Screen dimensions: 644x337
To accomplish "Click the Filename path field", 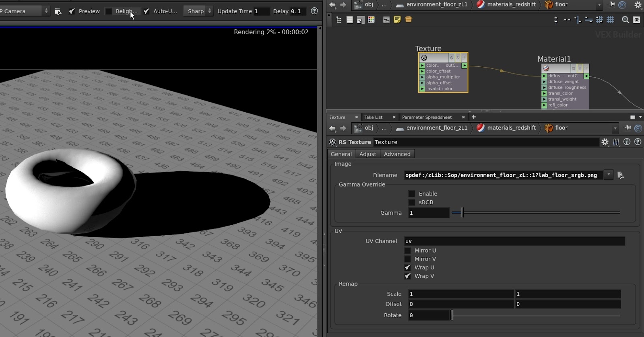I will pos(503,175).
